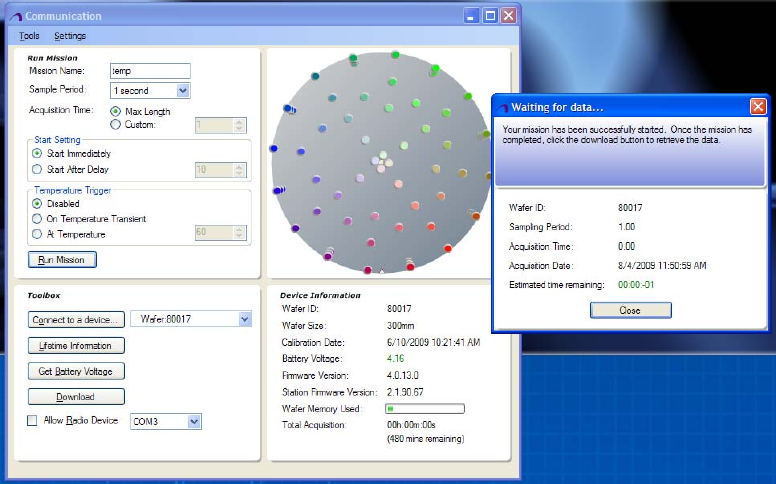The width and height of the screenshot is (776, 484).
Task: Expand the Sample Period dropdown
Action: (x=182, y=91)
